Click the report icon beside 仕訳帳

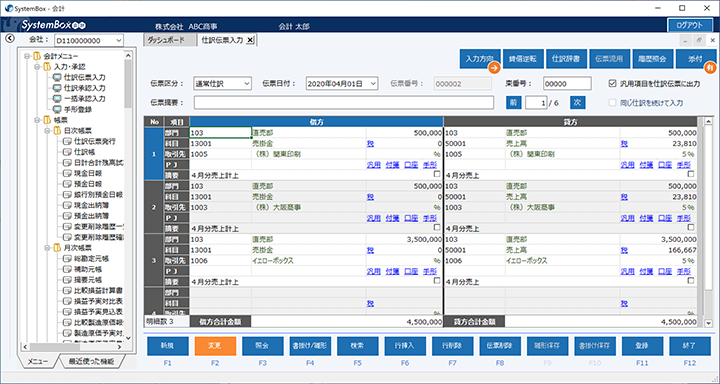(x=67, y=152)
